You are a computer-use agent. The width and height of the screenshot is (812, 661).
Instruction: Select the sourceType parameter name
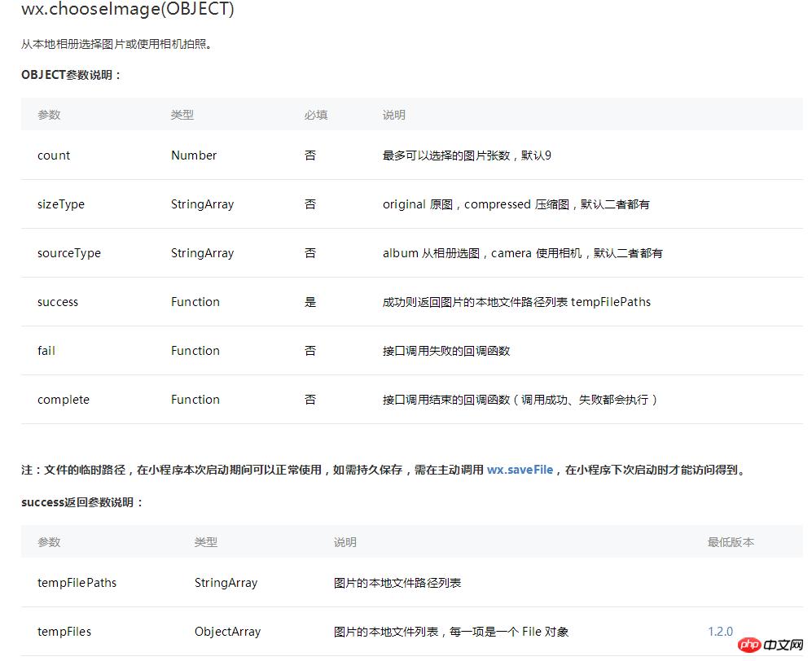pyautogui.click(x=68, y=253)
